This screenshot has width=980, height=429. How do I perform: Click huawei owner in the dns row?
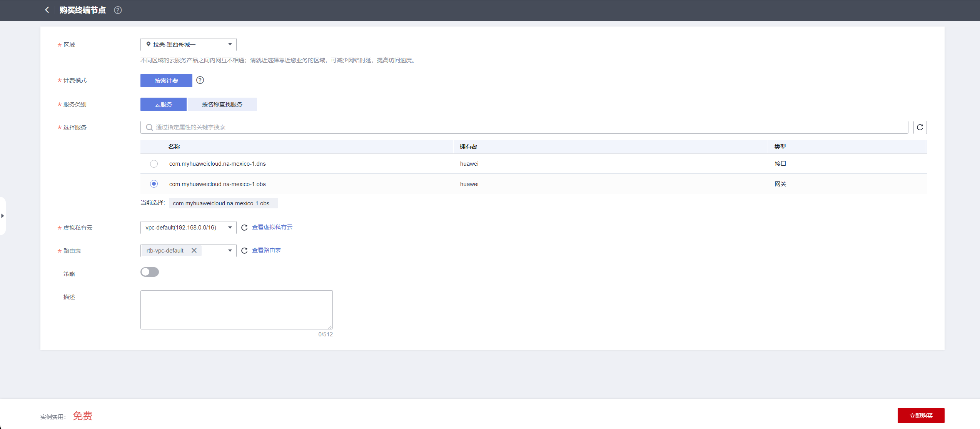tap(469, 164)
